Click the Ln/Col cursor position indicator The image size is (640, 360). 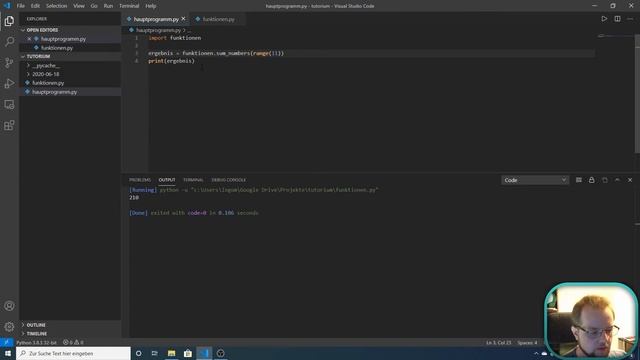pyautogui.click(x=498, y=342)
